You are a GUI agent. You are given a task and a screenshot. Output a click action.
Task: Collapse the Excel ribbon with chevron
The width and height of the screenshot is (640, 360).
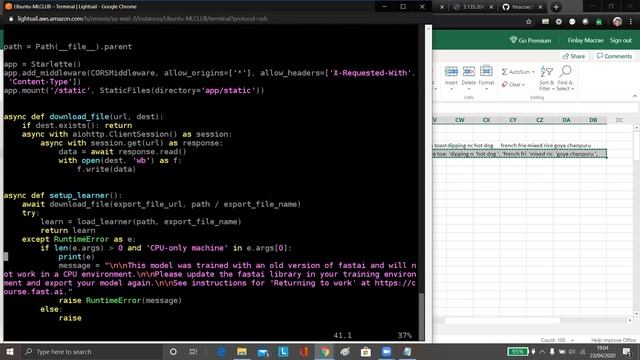pos(634,96)
